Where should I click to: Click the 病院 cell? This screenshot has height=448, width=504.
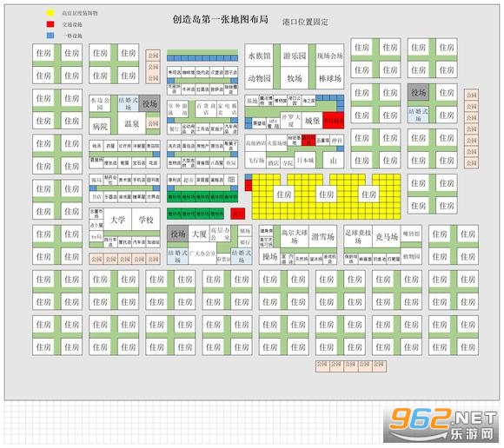(100, 127)
